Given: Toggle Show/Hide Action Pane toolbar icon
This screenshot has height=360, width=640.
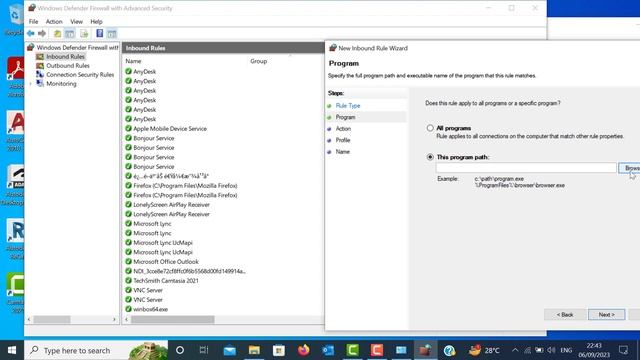Looking at the screenshot, I should [x=112, y=33].
